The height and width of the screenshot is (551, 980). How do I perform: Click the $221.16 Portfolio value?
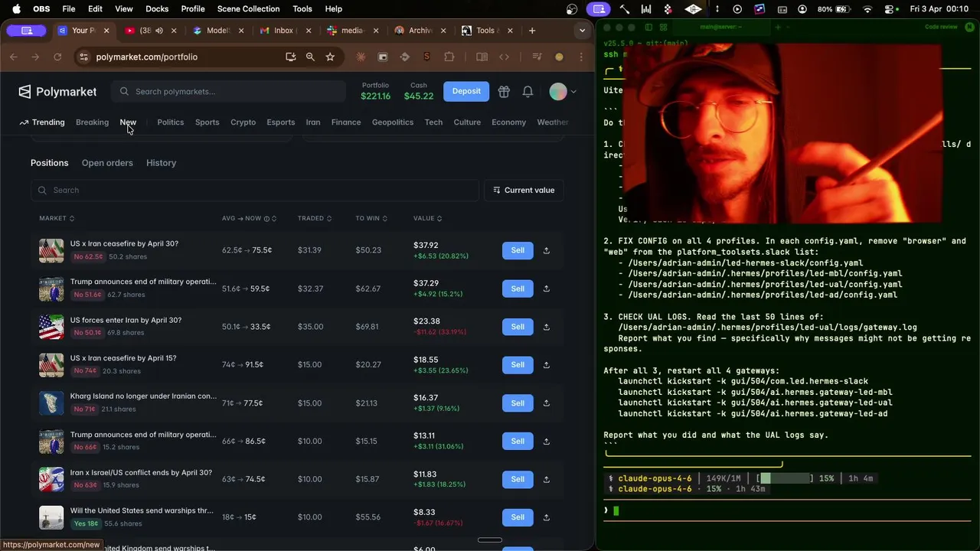375,96
